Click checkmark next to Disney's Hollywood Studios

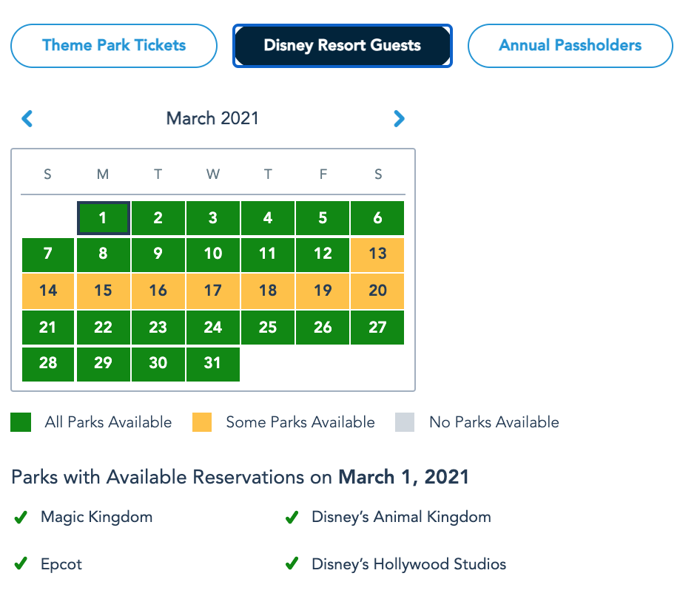pos(292,565)
